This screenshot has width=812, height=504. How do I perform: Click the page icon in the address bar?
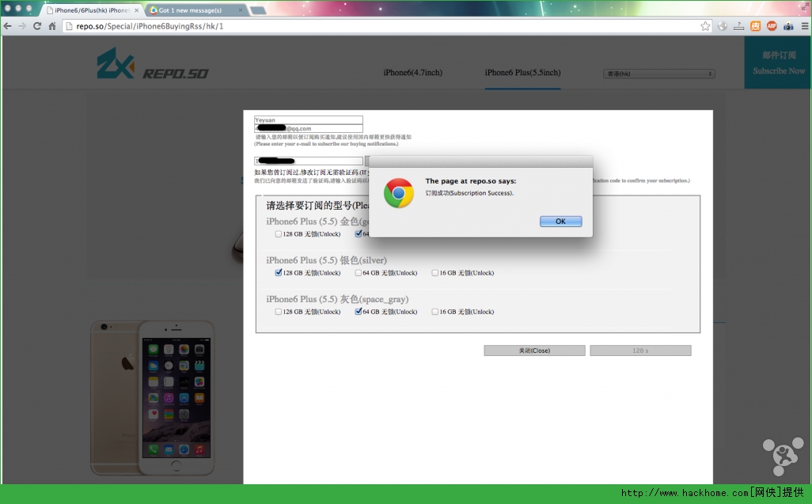pyautogui.click(x=69, y=26)
